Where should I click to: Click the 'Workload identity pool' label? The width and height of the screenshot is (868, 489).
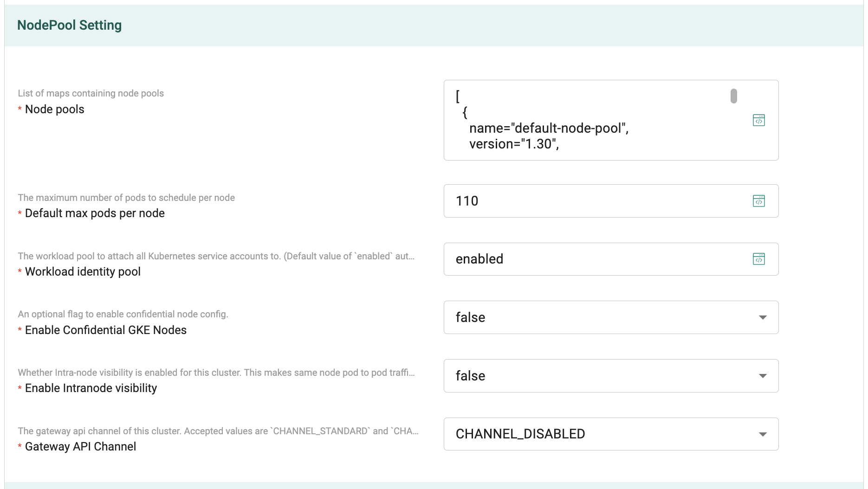(83, 272)
